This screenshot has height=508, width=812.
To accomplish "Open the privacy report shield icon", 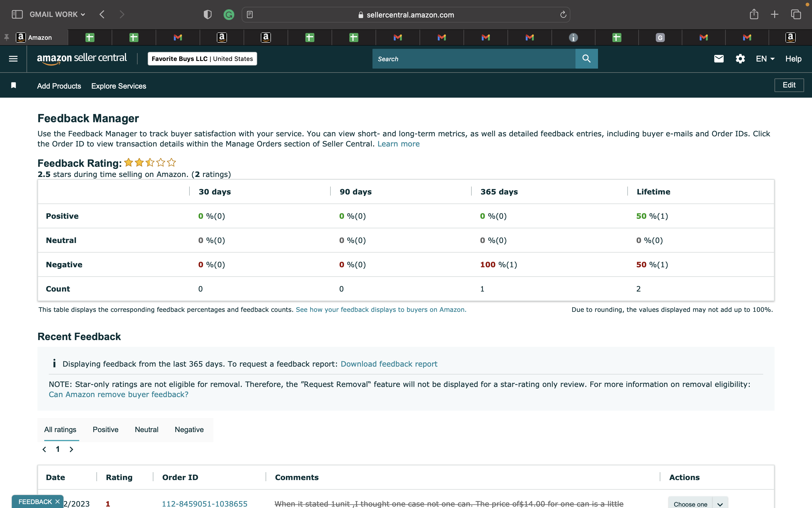I will pos(208,14).
